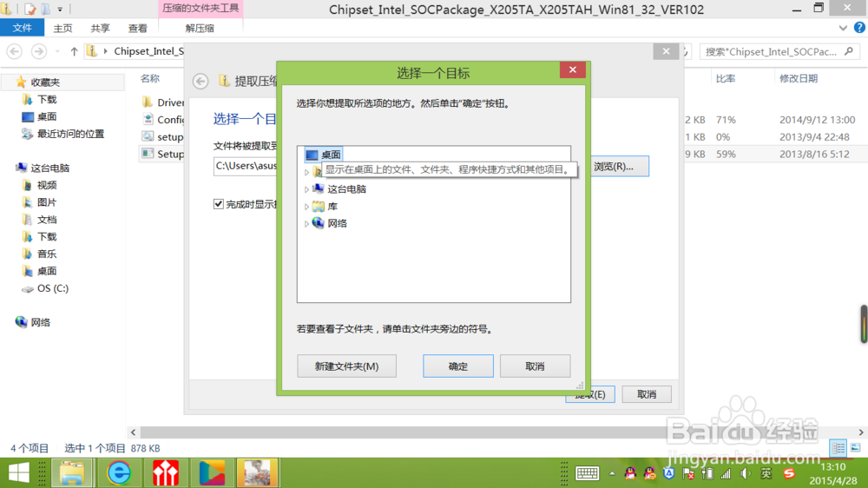868x488 pixels.
Task: Switch to large icons view in status bar
Action: coord(855,447)
